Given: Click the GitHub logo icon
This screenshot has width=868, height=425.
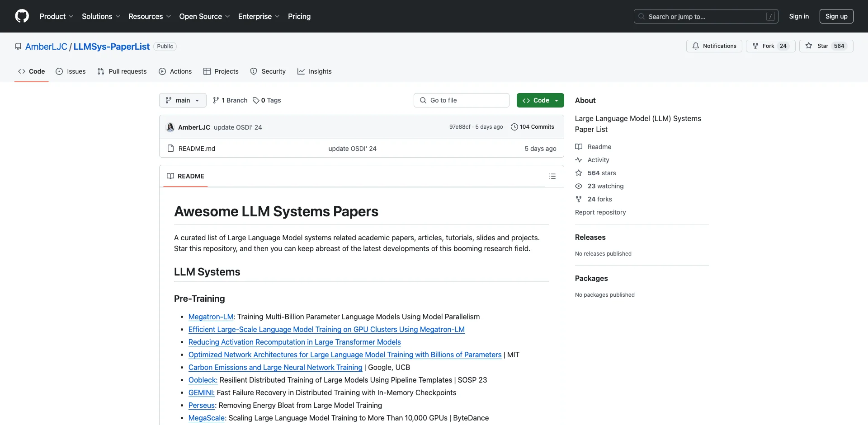Looking at the screenshot, I should point(22,16).
